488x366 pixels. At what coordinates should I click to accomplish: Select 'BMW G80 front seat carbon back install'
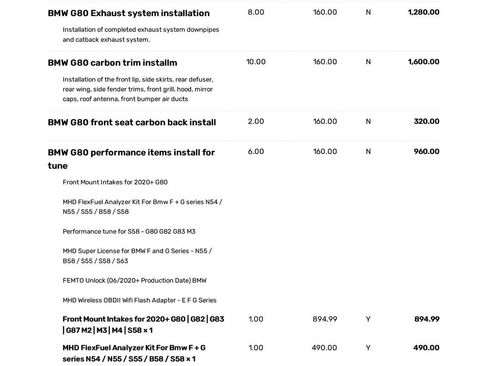pyautogui.click(x=132, y=122)
